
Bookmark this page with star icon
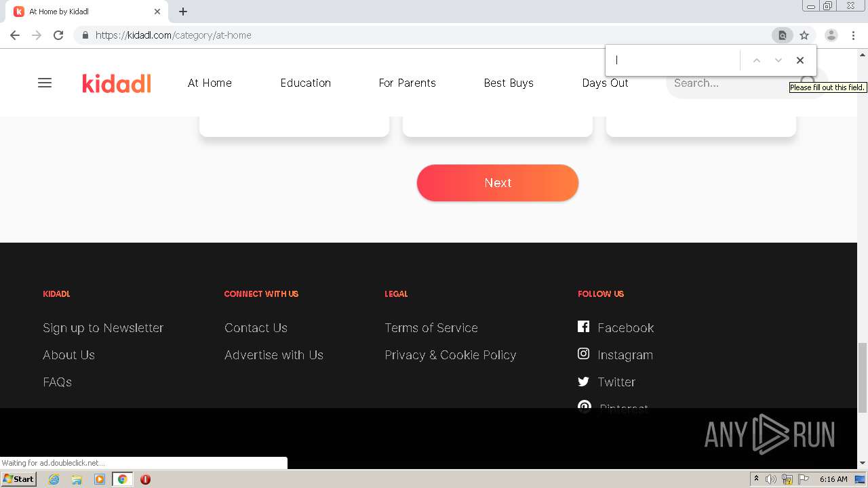pos(804,35)
